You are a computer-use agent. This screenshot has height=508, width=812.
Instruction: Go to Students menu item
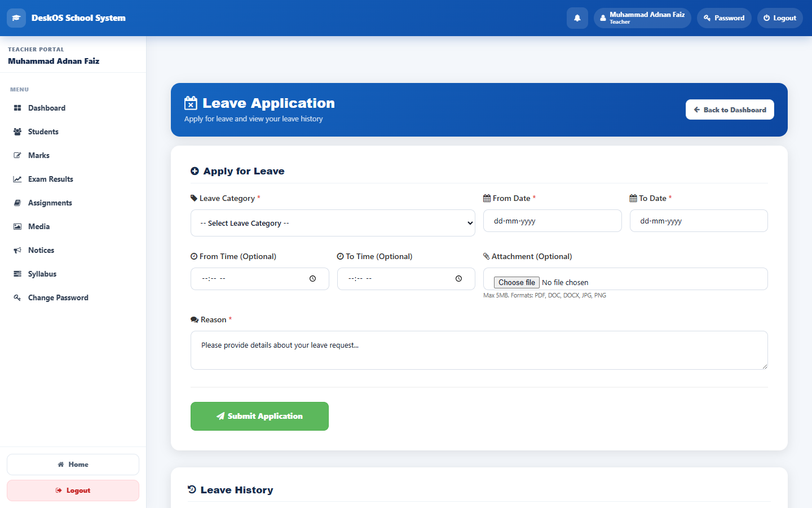[x=73, y=132]
